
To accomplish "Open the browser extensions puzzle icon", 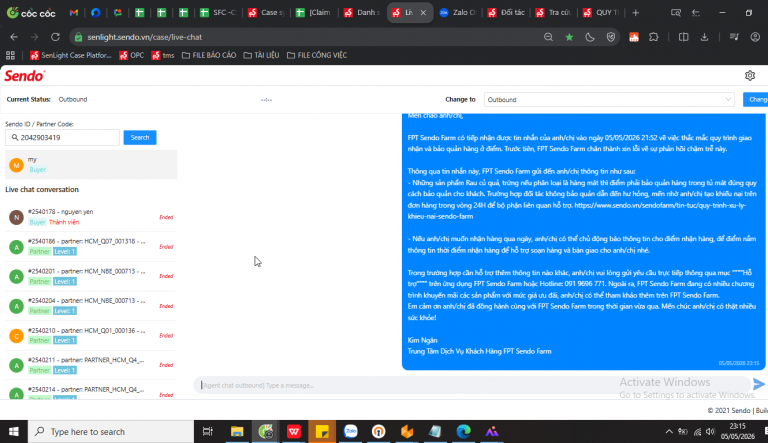I will point(654,37).
